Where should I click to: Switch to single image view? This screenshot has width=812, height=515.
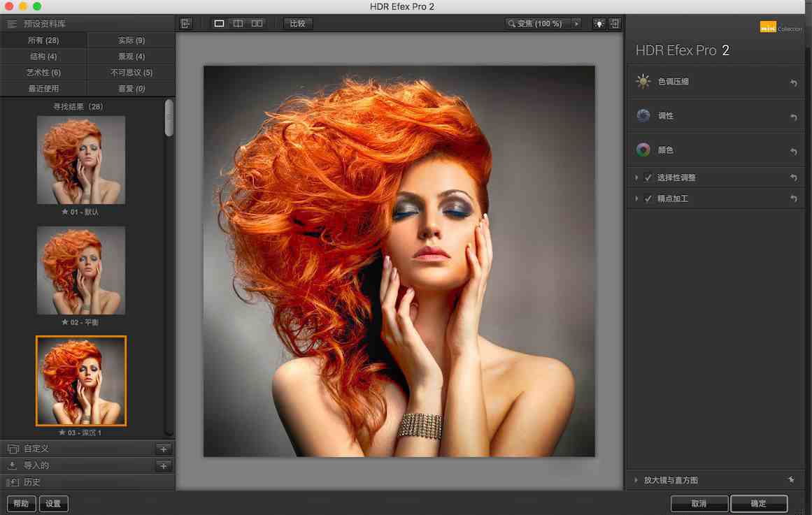219,23
